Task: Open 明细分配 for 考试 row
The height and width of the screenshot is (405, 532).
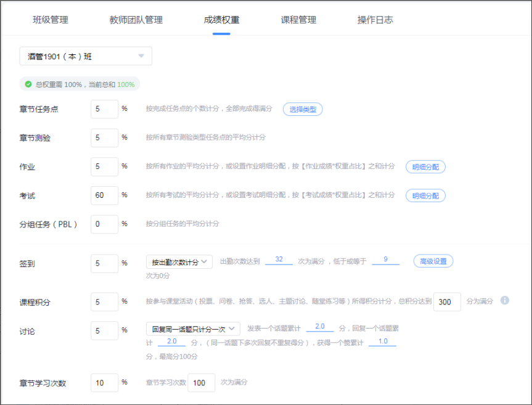Action: point(425,195)
